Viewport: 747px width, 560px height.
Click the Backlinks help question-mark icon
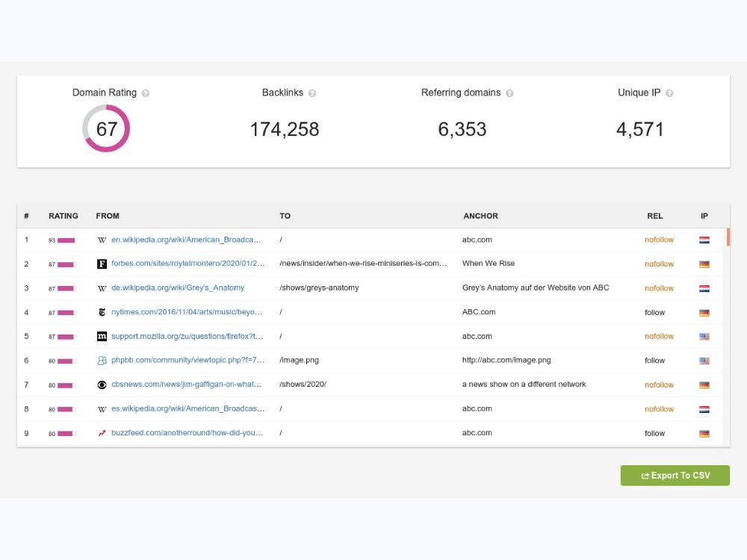point(312,93)
